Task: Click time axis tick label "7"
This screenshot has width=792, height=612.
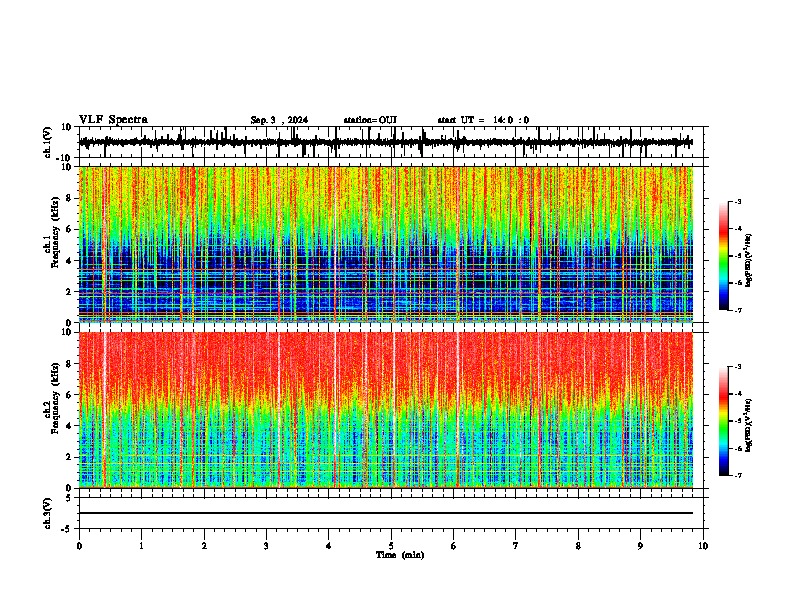Action: [516, 546]
